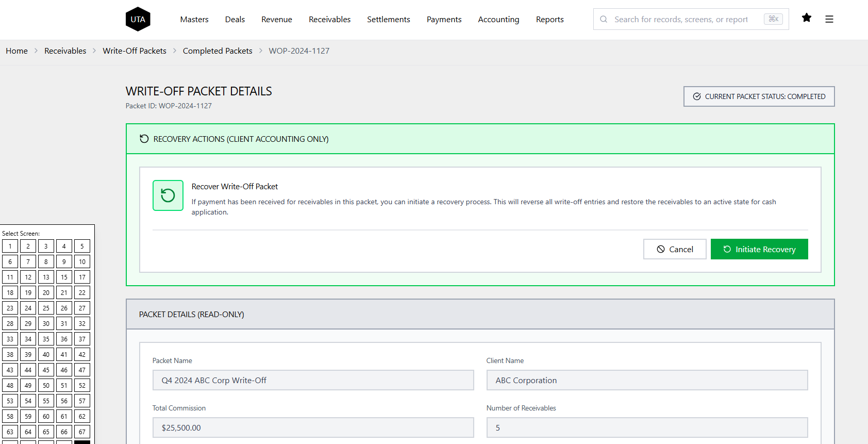Screen dimensions: 868x444
Task: Click the Packet Details (Read-Only) header
Action: pos(480,314)
